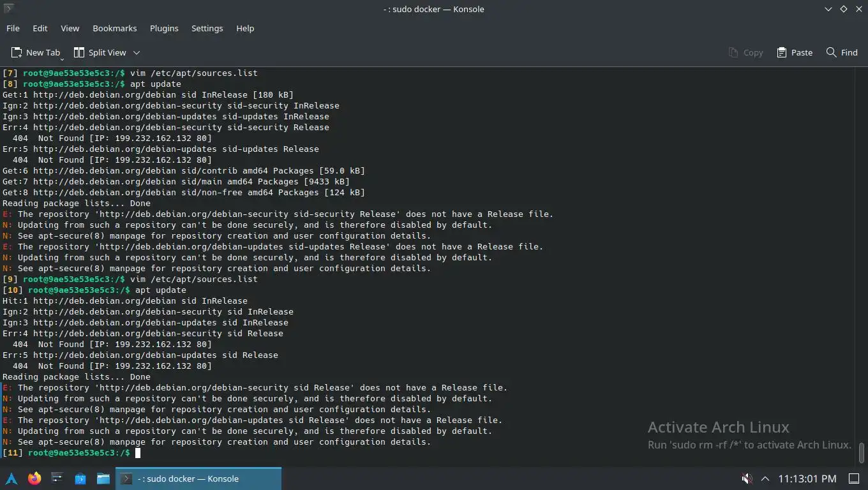Click the 'Get:7' main amd64 Packages line
The height and width of the screenshot is (490, 868).
click(x=176, y=181)
